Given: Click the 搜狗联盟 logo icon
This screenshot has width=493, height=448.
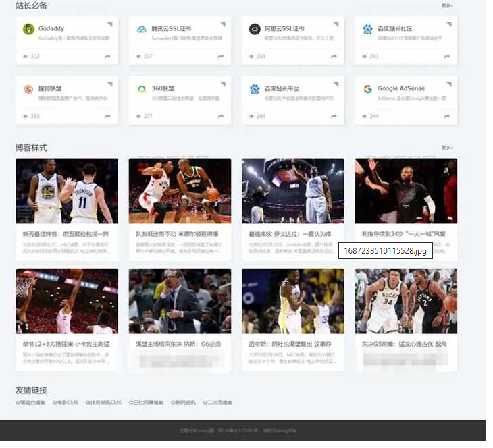Looking at the screenshot, I should pyautogui.click(x=28, y=89).
